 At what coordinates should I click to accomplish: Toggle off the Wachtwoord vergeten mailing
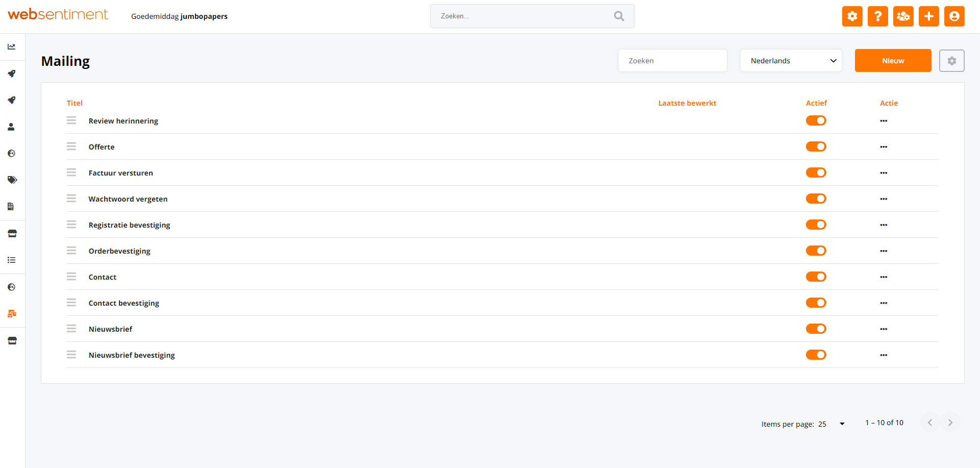[x=816, y=199]
